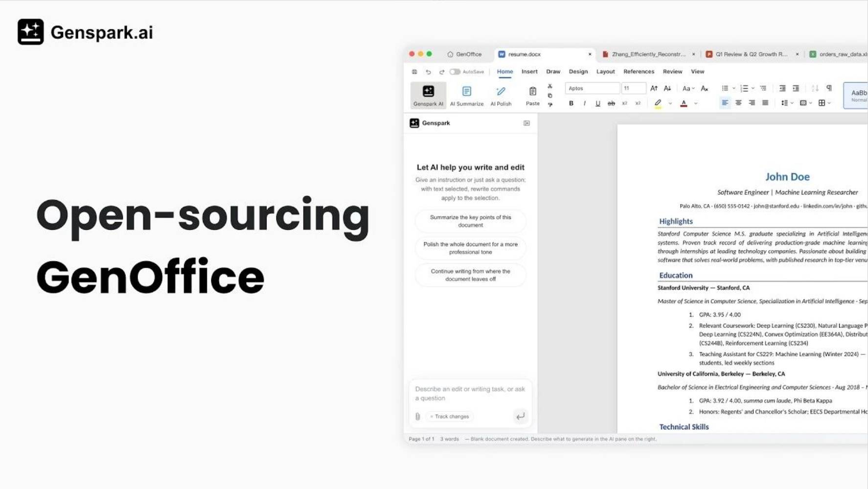The image size is (868, 489).
Task: Close the resume.docx tab
Action: click(x=590, y=54)
